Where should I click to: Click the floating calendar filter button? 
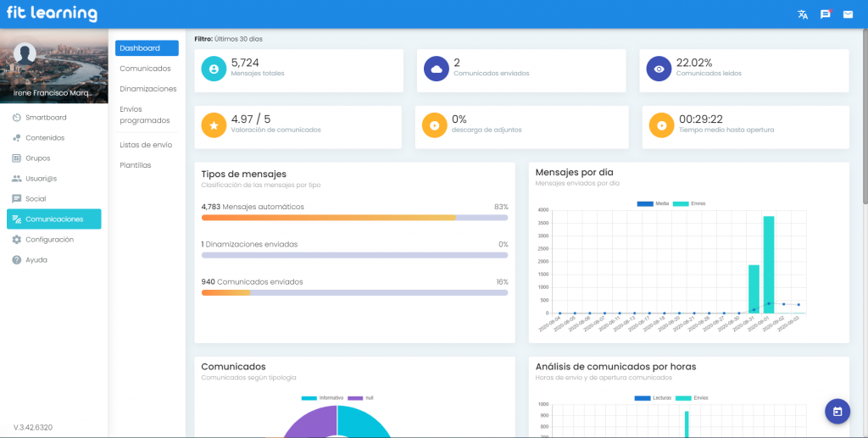click(x=837, y=411)
